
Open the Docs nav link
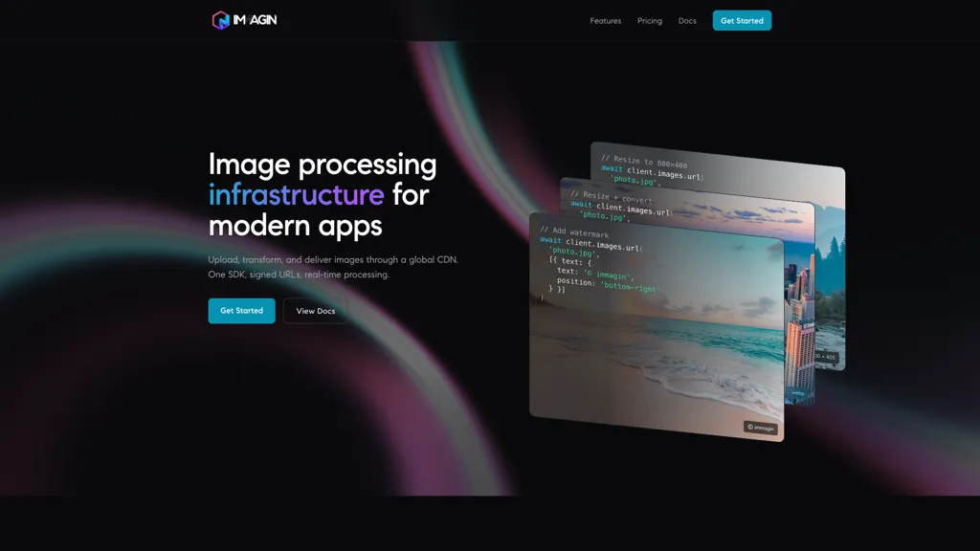coord(687,21)
